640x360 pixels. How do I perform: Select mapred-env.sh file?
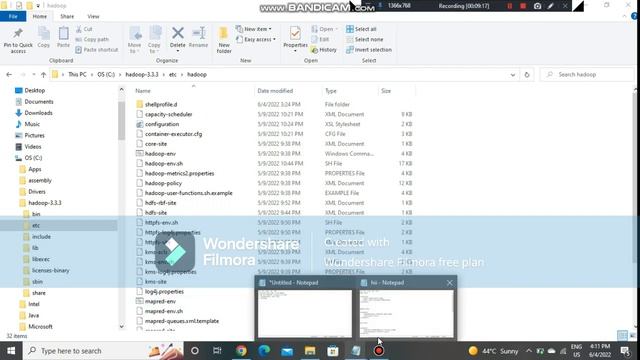[164, 311]
